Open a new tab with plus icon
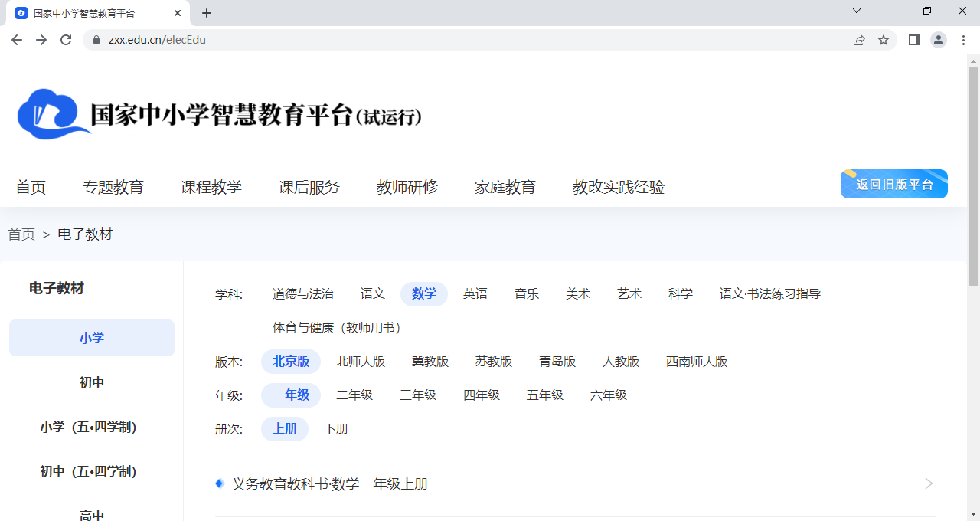The width and height of the screenshot is (980, 521). pyautogui.click(x=206, y=13)
